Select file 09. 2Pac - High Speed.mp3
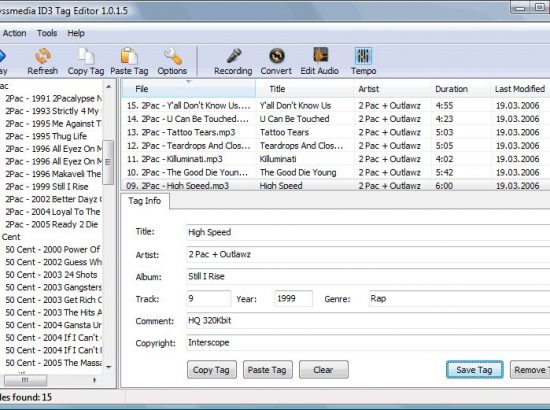This screenshot has height=410, width=550. [x=177, y=186]
